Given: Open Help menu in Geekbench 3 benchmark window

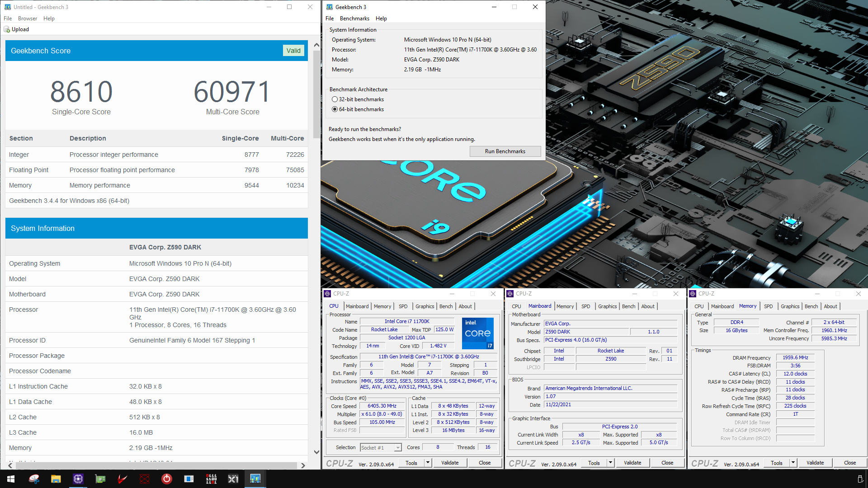Looking at the screenshot, I should [381, 19].
